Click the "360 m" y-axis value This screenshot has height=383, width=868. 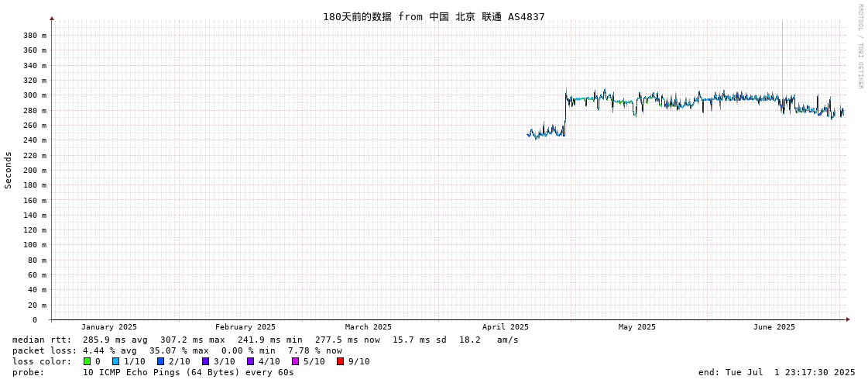35,50
